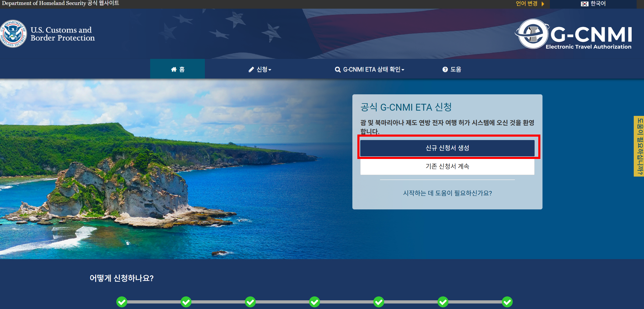The image size is (644, 309).
Task: Click the question mark help icon
Action: pyautogui.click(x=445, y=69)
